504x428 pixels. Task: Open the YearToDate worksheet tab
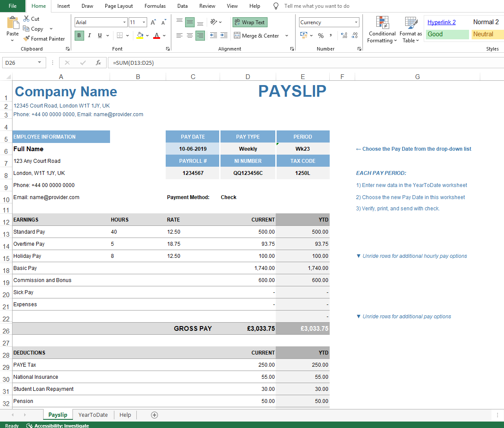click(x=93, y=415)
